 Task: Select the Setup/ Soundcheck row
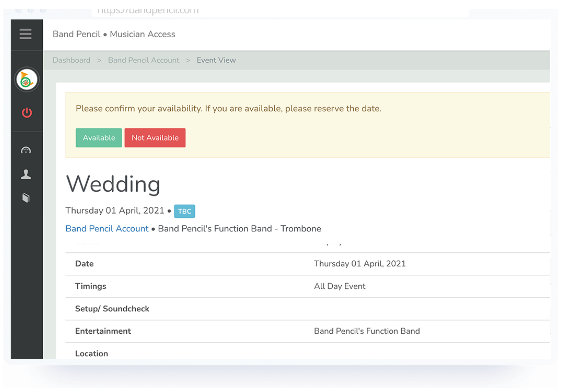(308, 309)
